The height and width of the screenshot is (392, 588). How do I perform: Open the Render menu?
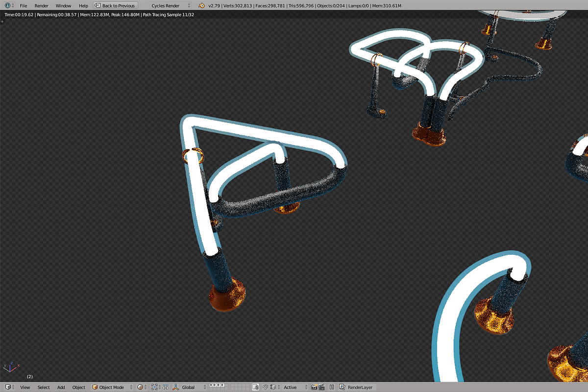pos(41,5)
